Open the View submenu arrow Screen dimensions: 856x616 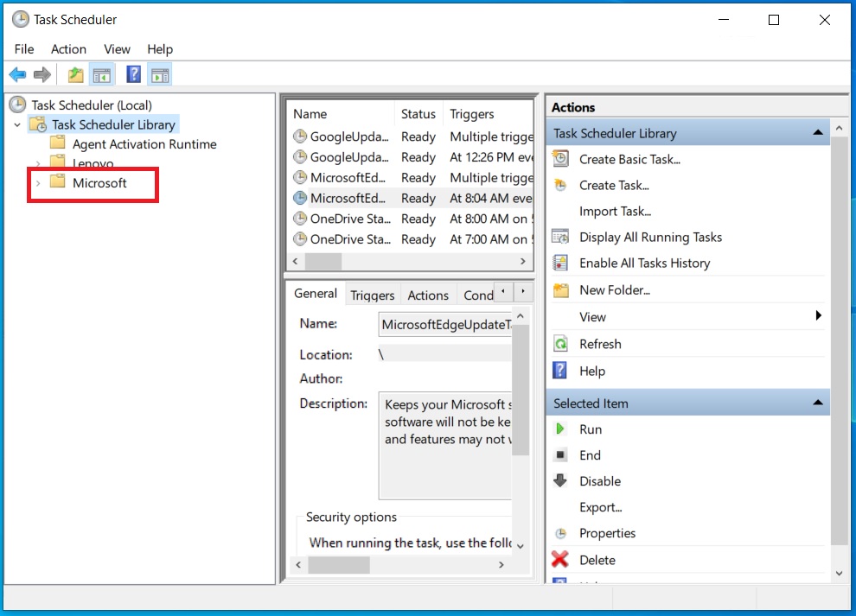pyautogui.click(x=818, y=315)
